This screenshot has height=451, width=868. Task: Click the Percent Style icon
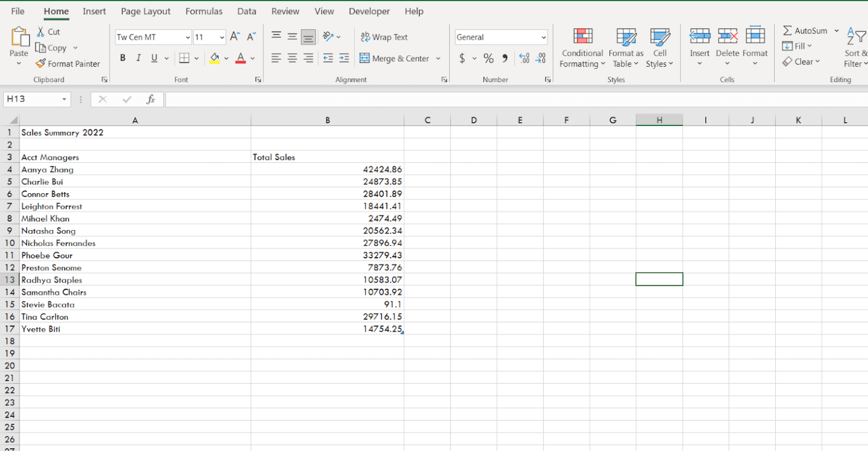click(x=489, y=58)
